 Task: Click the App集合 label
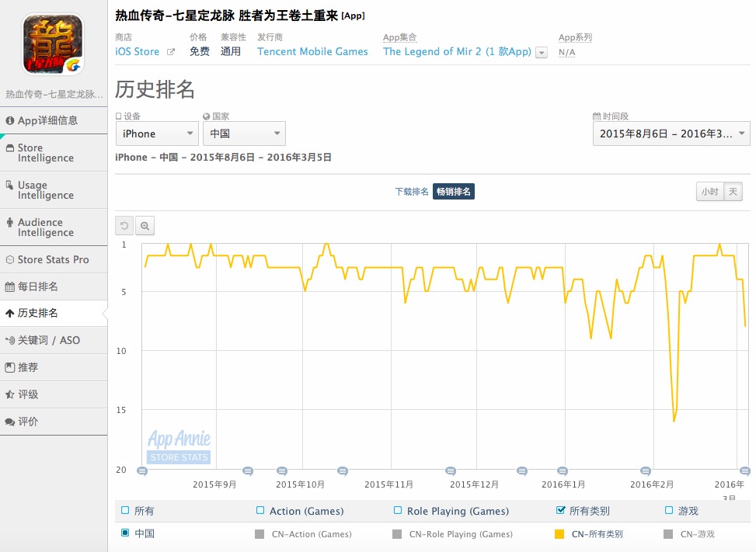point(399,37)
